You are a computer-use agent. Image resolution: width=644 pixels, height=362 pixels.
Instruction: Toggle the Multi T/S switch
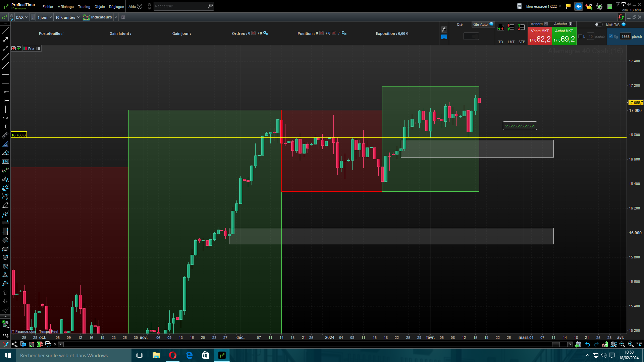tap(598, 24)
